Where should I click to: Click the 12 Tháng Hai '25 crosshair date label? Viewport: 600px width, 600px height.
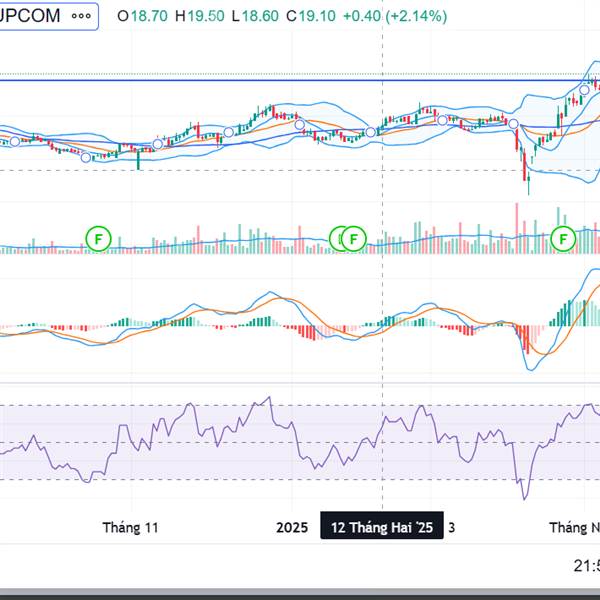tap(382, 527)
